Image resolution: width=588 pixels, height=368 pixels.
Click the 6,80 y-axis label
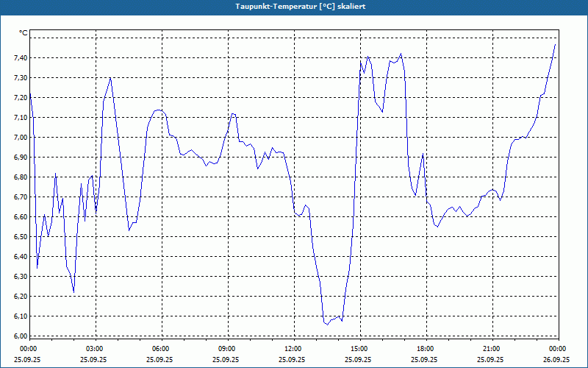coord(21,177)
